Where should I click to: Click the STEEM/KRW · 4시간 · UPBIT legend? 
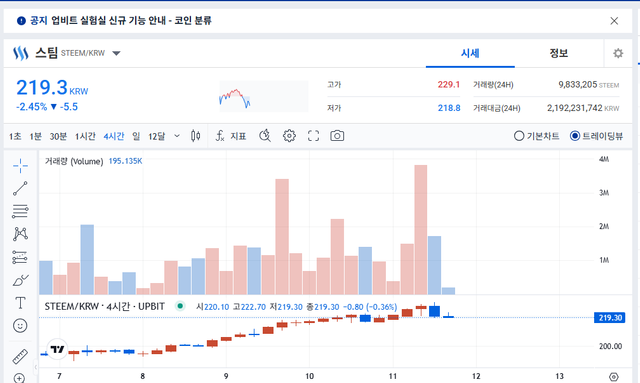tap(104, 306)
